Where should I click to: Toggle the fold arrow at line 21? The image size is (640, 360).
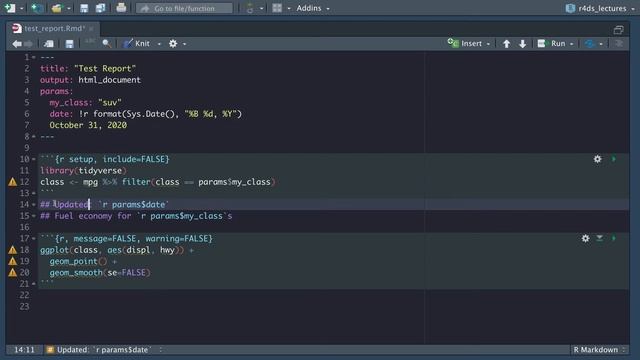(34, 284)
